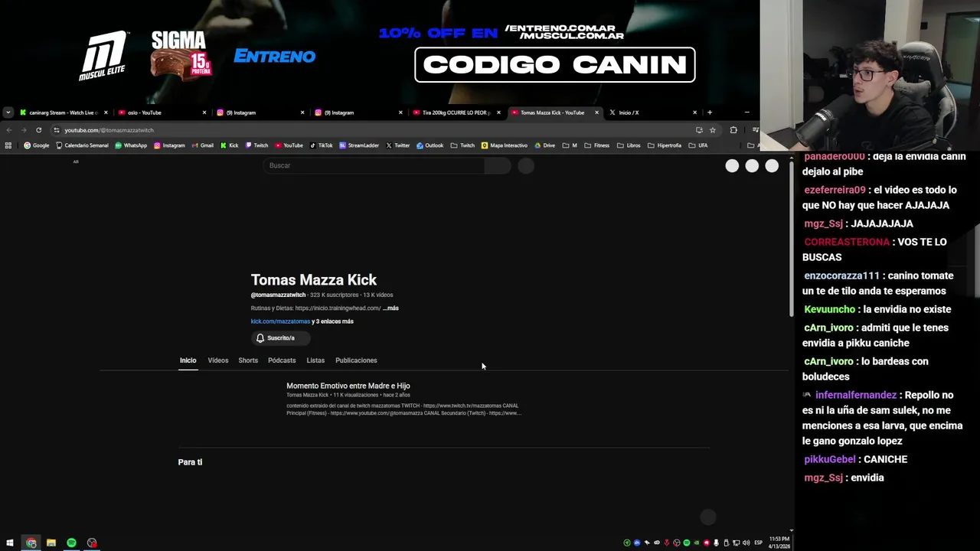
Task: Expand the Fitness bookmarks folder
Action: pos(596,145)
